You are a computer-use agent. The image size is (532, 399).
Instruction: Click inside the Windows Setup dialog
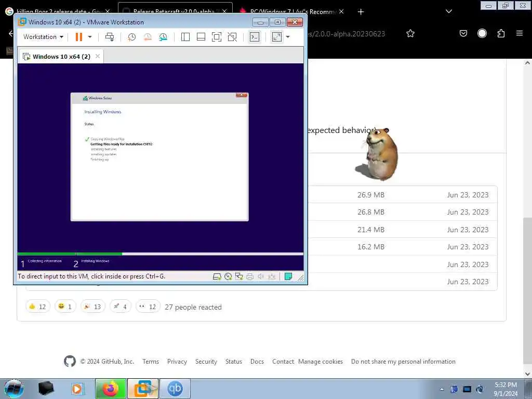pyautogui.click(x=159, y=157)
